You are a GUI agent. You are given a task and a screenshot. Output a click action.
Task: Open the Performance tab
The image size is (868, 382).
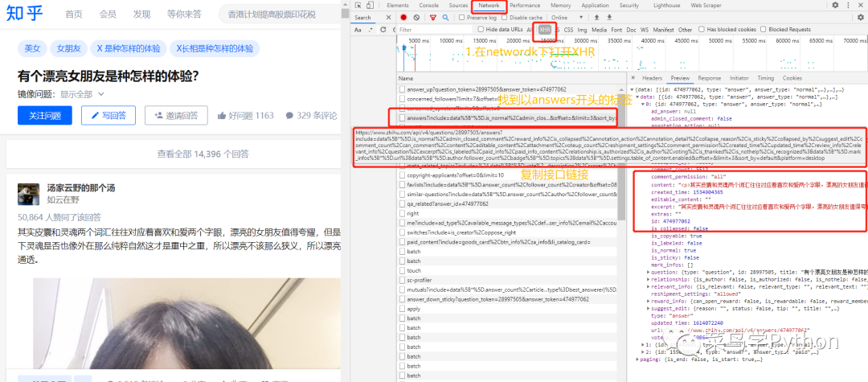[x=525, y=6]
